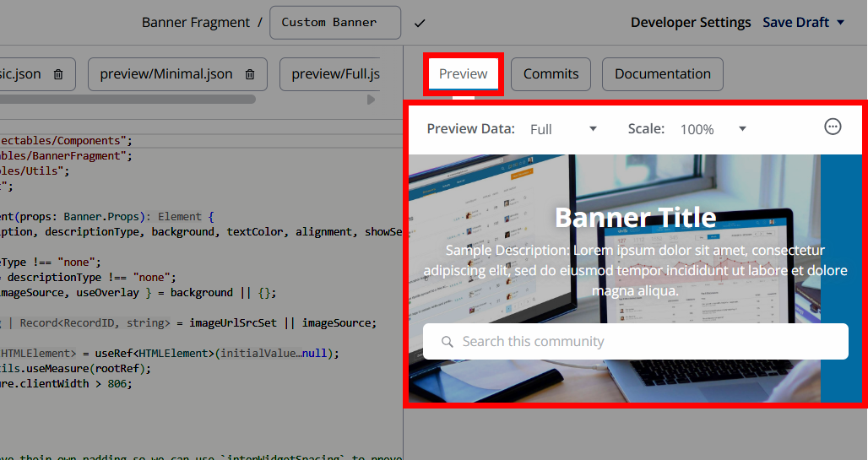Viewport: 868px width, 460px height.
Task: Click the Scale label
Action: tap(646, 129)
